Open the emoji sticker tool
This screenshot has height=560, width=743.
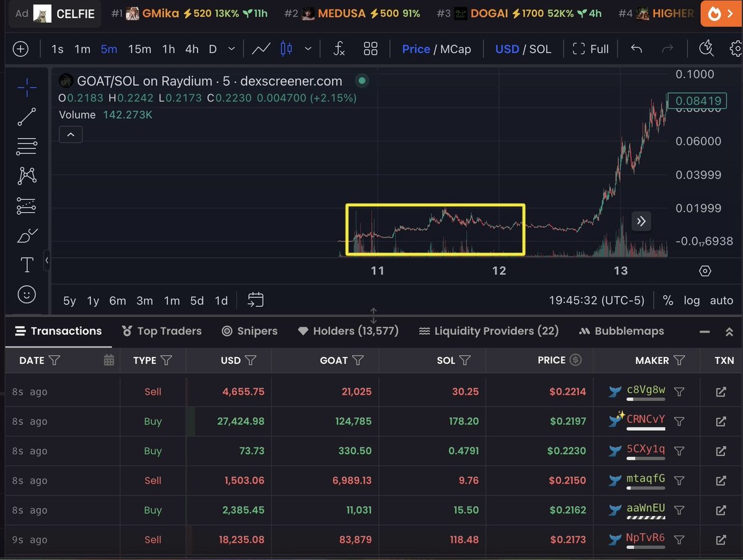pyautogui.click(x=27, y=295)
